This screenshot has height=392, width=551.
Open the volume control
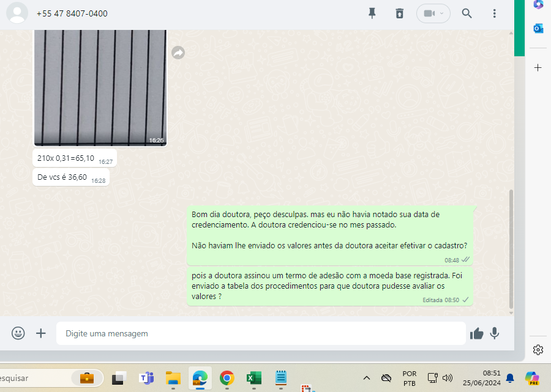click(448, 378)
